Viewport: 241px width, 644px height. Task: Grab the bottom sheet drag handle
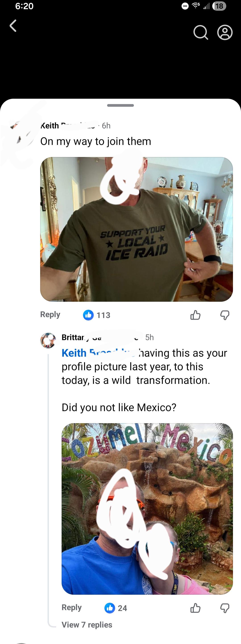(x=120, y=105)
